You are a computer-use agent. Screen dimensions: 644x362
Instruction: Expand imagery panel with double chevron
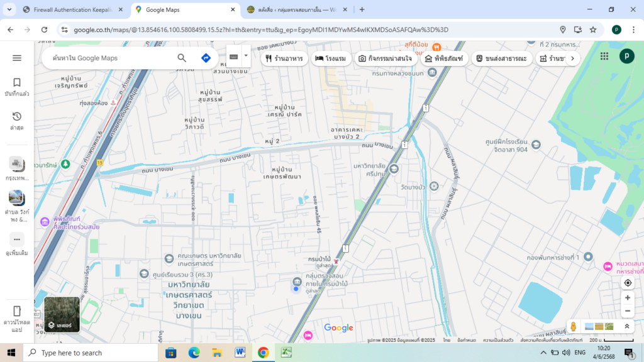coord(627,327)
